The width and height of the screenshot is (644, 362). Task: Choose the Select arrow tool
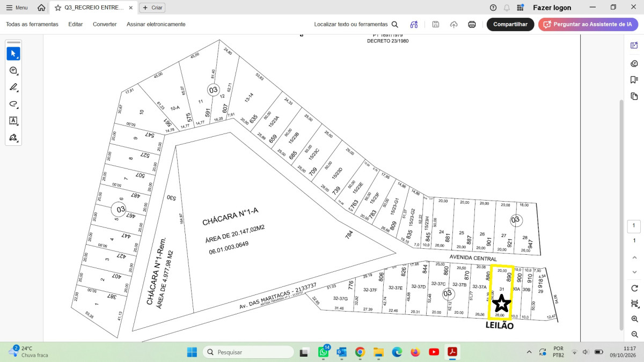point(13,54)
